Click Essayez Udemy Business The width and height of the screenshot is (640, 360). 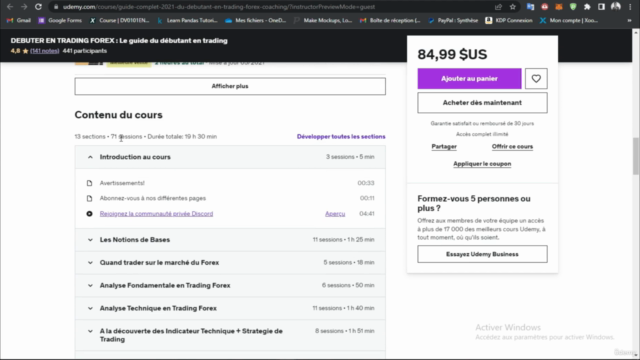point(482,254)
